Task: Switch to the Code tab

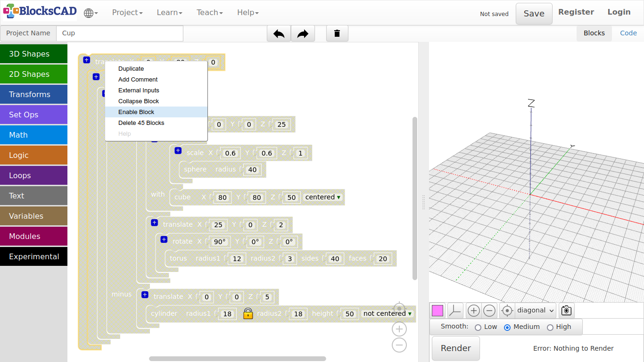Action: (x=628, y=33)
